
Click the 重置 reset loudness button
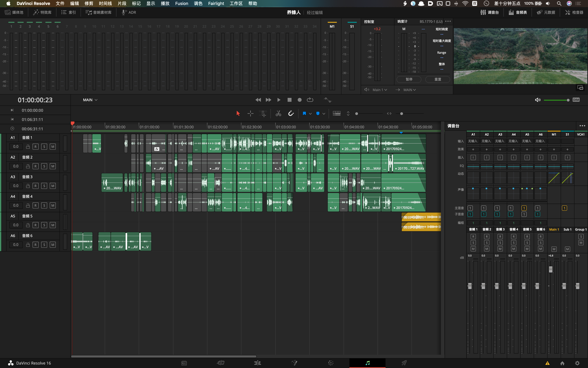click(438, 79)
